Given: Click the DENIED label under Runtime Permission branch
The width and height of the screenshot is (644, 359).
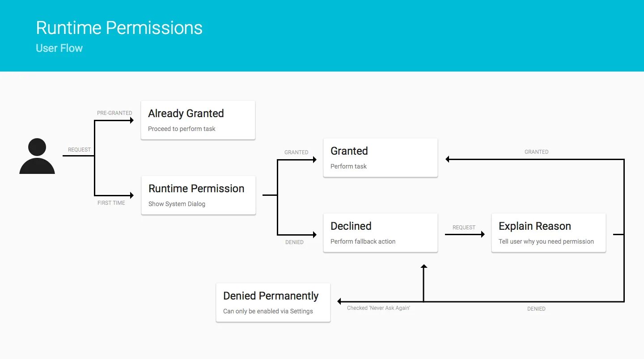Looking at the screenshot, I should [x=294, y=242].
